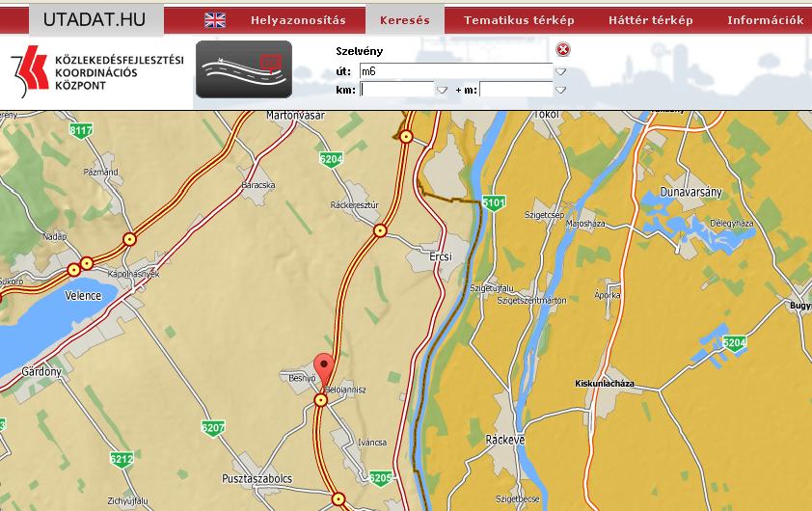Click the Kiskunlacháza town label on map
This screenshot has height=511, width=812.
pyautogui.click(x=604, y=383)
